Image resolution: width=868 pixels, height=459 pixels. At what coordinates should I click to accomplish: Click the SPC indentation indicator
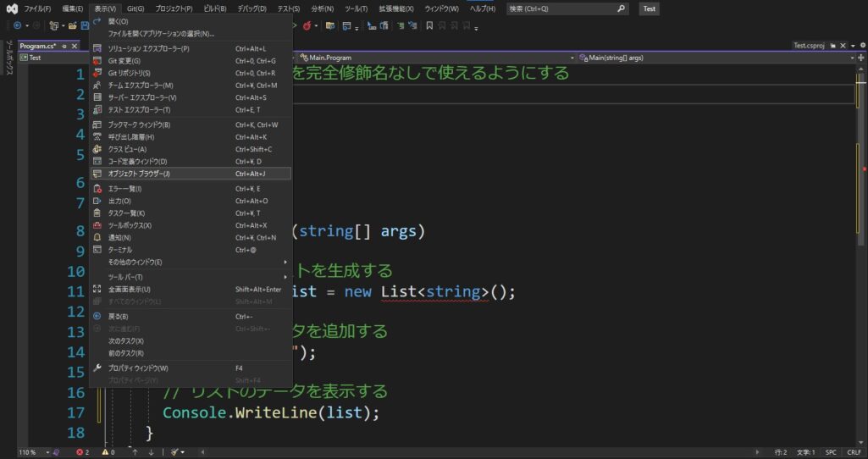[x=831, y=452]
